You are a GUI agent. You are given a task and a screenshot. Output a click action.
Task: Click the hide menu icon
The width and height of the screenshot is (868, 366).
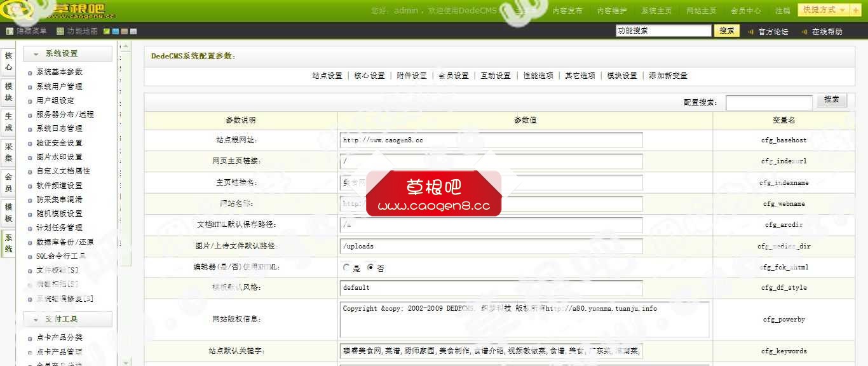click(x=10, y=30)
